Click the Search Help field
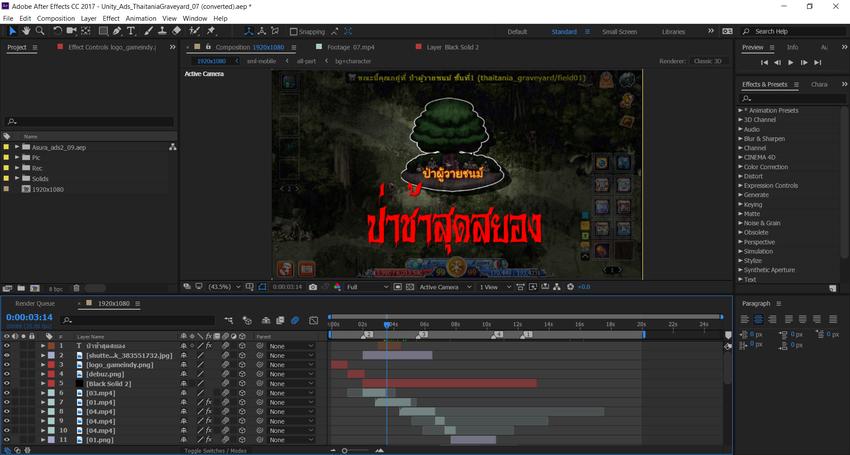This screenshot has width=850, height=455. 794,31
